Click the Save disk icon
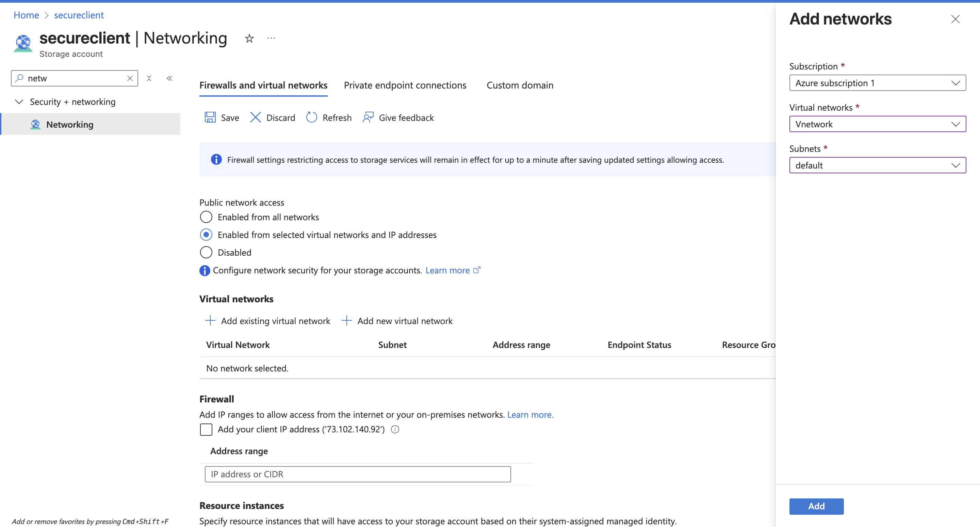980x527 pixels. [210, 117]
